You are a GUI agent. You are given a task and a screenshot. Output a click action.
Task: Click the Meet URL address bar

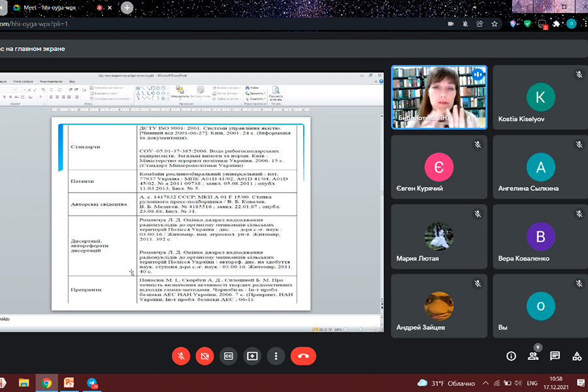196,24
